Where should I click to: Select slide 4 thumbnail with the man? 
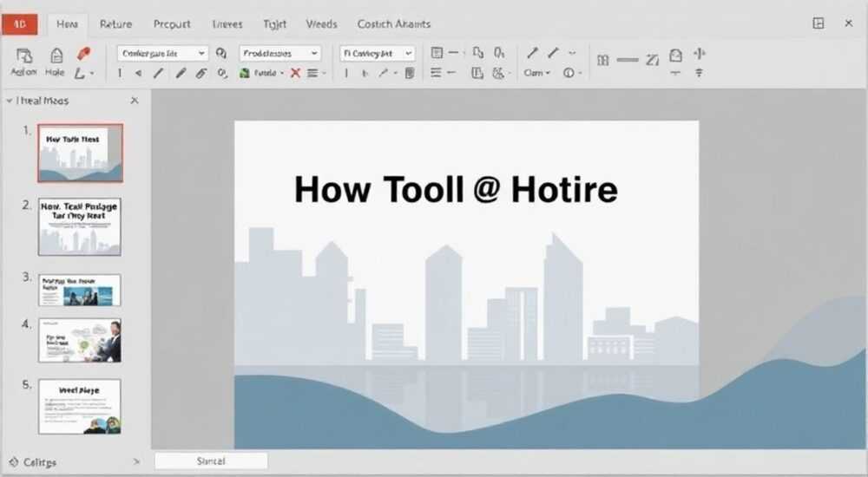pos(80,340)
